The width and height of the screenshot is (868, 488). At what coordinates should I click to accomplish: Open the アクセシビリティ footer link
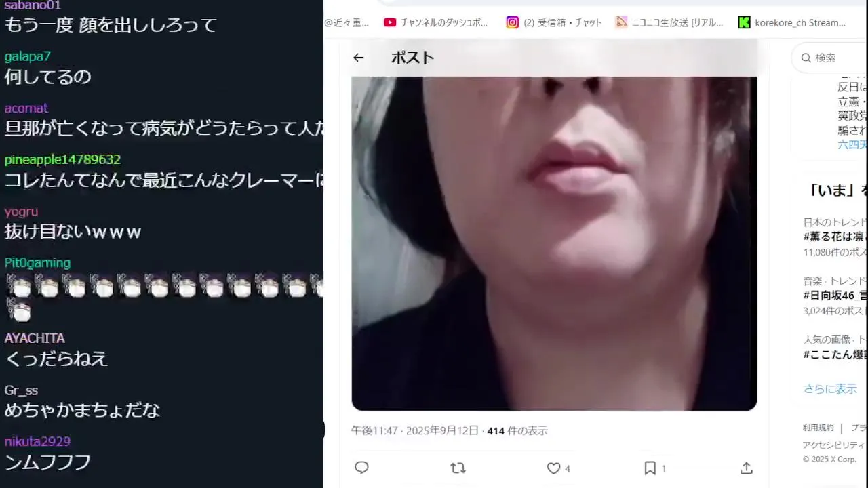(x=835, y=445)
